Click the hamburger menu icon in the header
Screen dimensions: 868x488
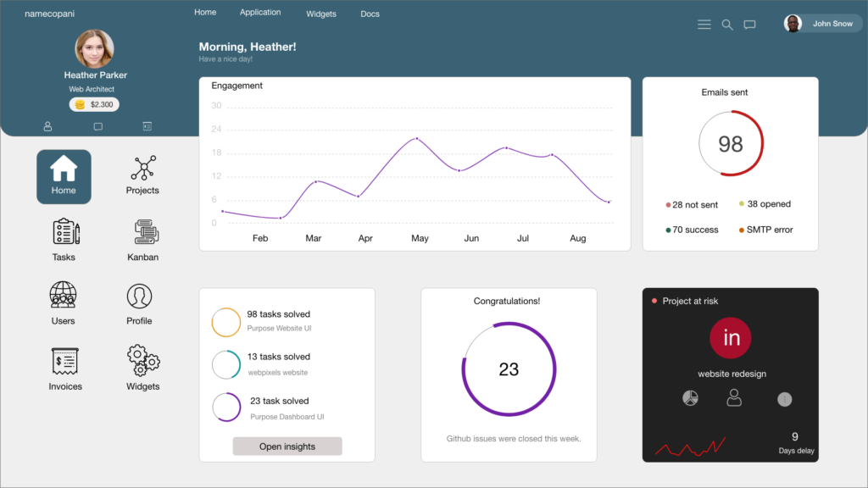pos(704,25)
